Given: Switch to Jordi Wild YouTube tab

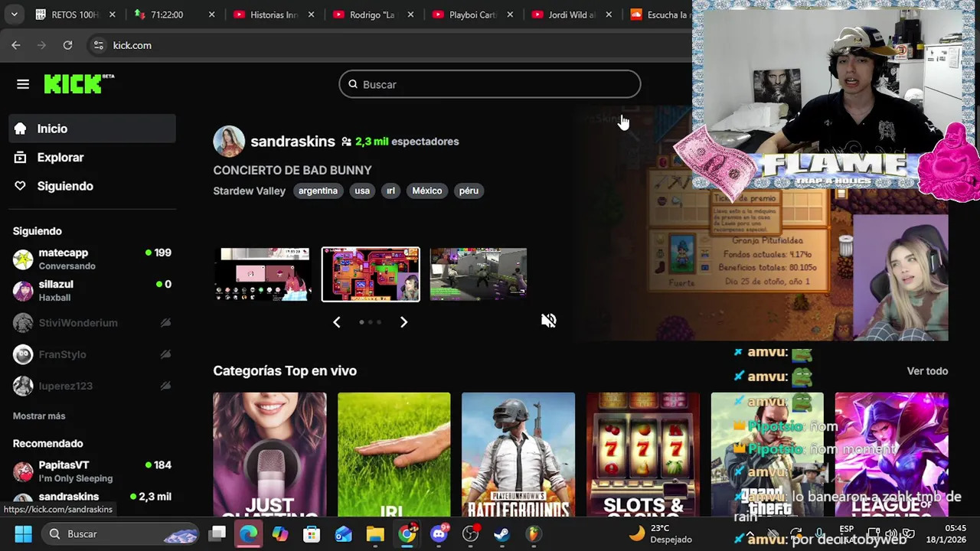Looking at the screenshot, I should click(x=572, y=15).
